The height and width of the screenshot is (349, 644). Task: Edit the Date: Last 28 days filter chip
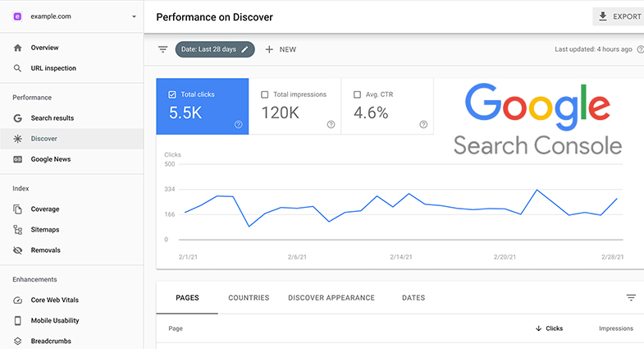[215, 49]
